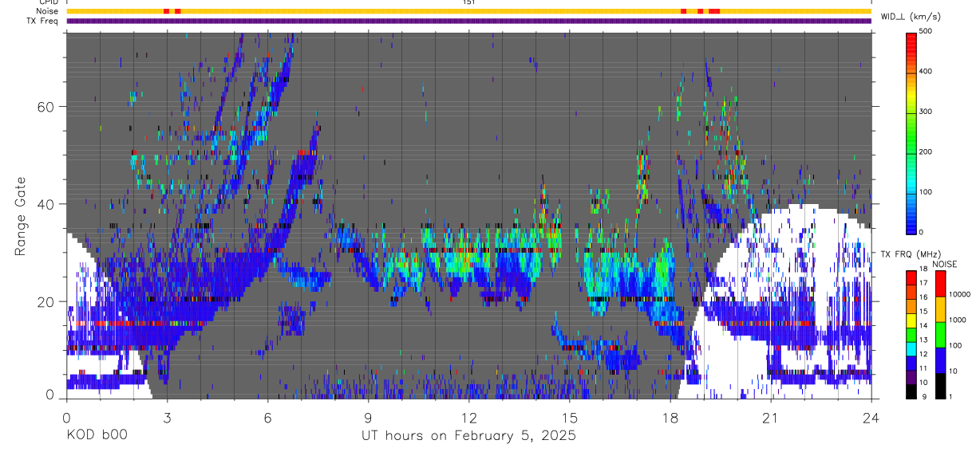Image resolution: width=980 pixels, height=452 pixels.
Task: Click the 400 tick on width colorbar
Action: 927,71
